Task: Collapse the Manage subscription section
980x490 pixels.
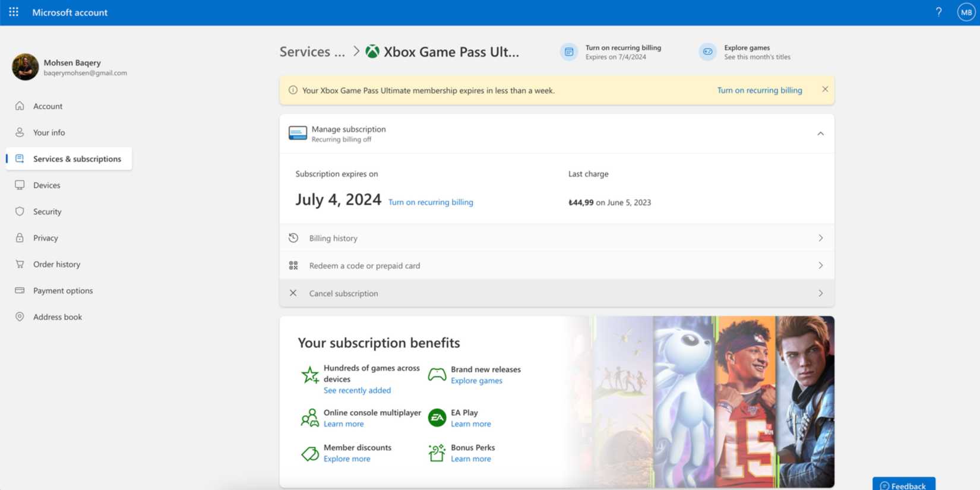Action: (x=820, y=134)
